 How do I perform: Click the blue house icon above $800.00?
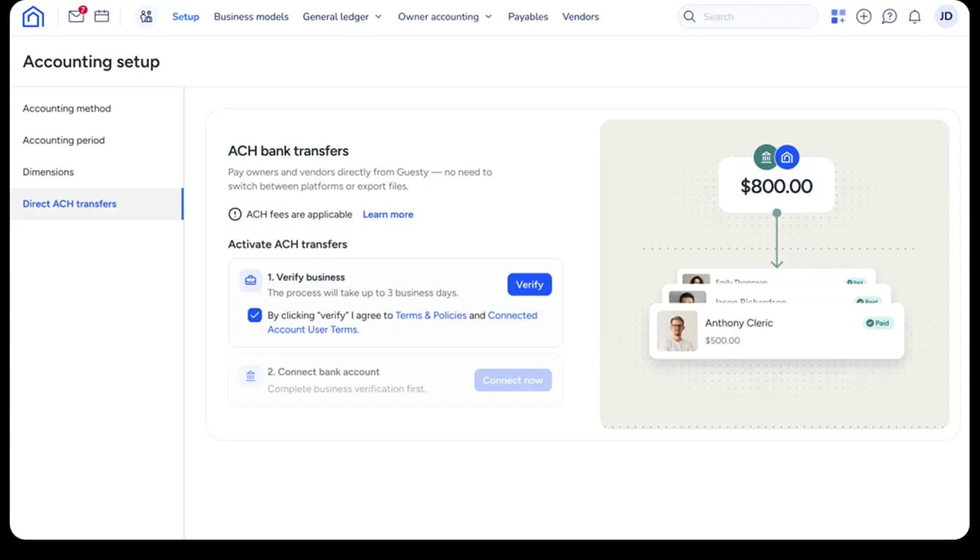(x=787, y=157)
